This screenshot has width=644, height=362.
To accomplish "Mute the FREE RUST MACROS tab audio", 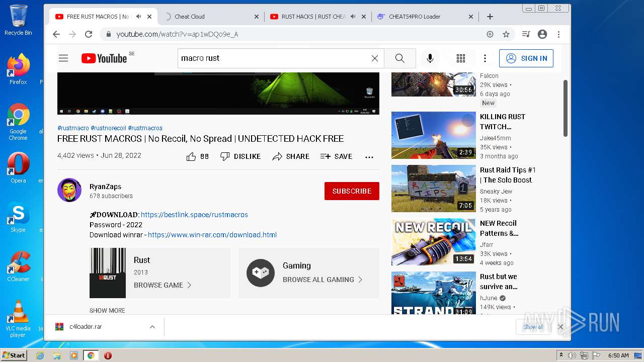I will click(138, 17).
